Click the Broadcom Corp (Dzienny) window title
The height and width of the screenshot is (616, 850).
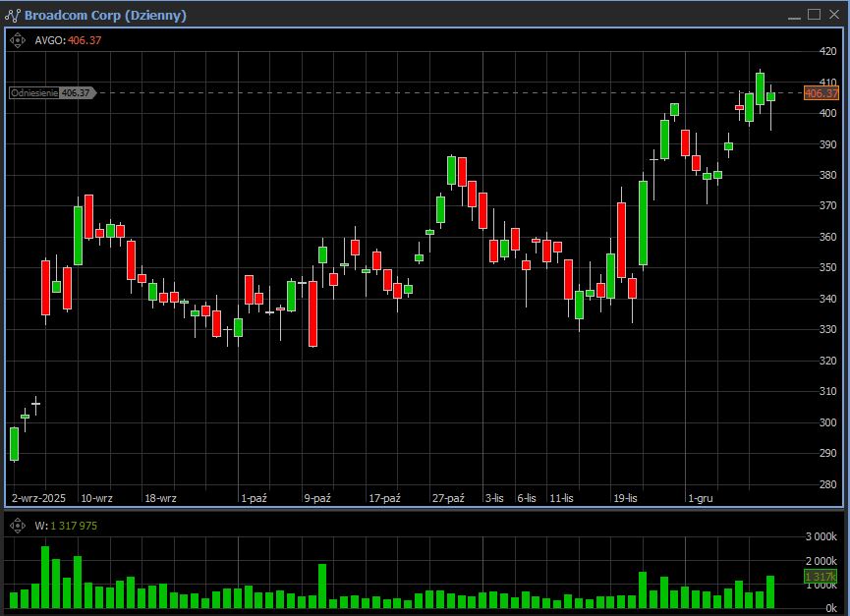104,15
